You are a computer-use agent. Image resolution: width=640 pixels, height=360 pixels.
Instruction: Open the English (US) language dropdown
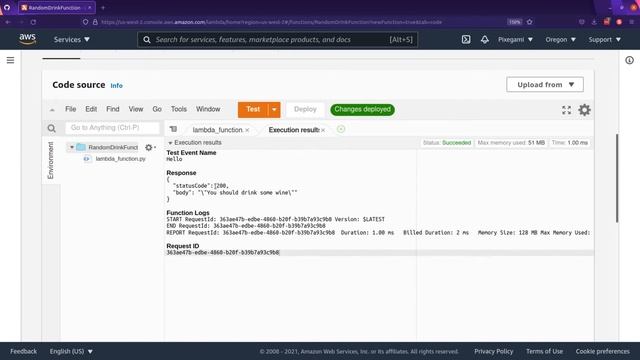(x=71, y=351)
